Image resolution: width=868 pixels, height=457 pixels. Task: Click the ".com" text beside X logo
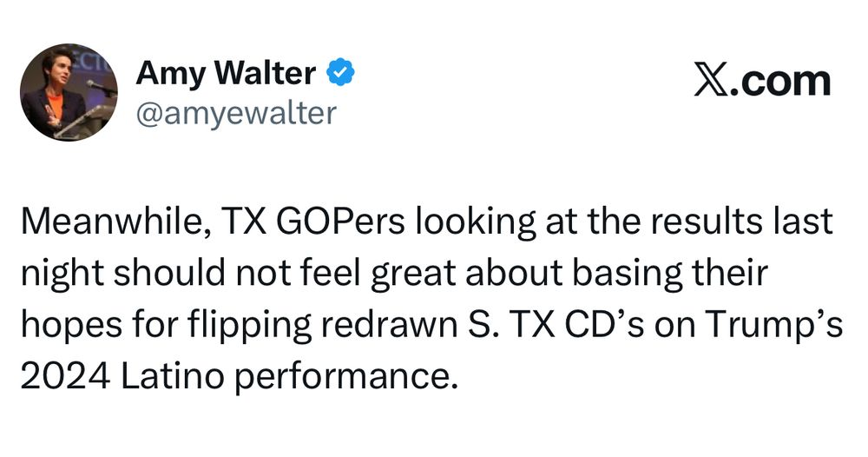[x=780, y=82]
